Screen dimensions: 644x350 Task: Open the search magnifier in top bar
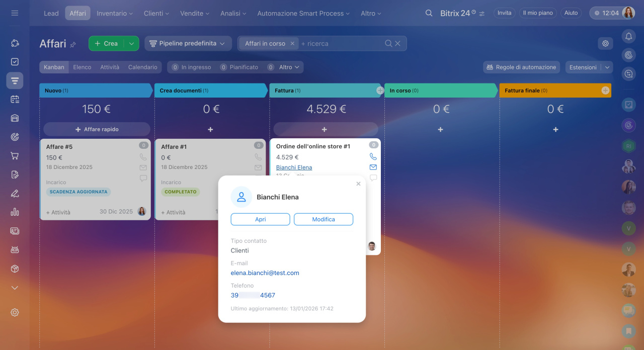pyautogui.click(x=429, y=13)
